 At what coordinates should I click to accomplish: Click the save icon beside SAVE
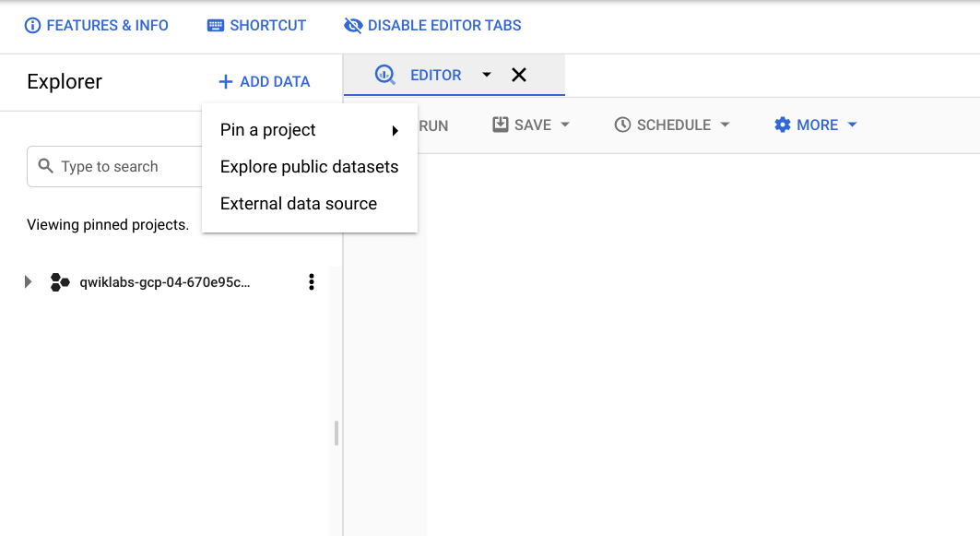(x=499, y=124)
